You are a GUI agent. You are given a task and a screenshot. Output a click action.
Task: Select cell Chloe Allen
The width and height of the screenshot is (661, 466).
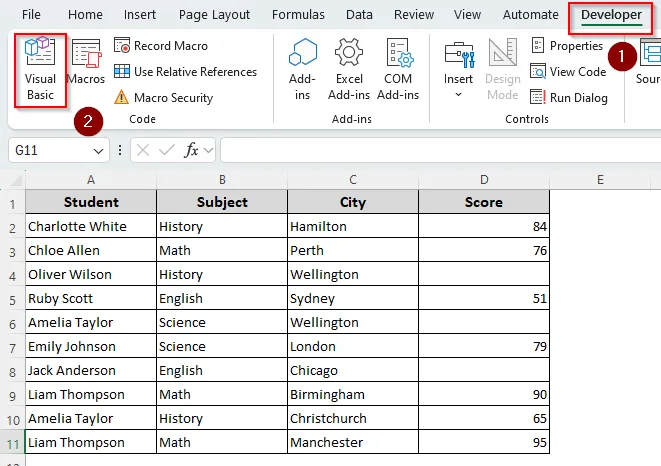pos(91,250)
